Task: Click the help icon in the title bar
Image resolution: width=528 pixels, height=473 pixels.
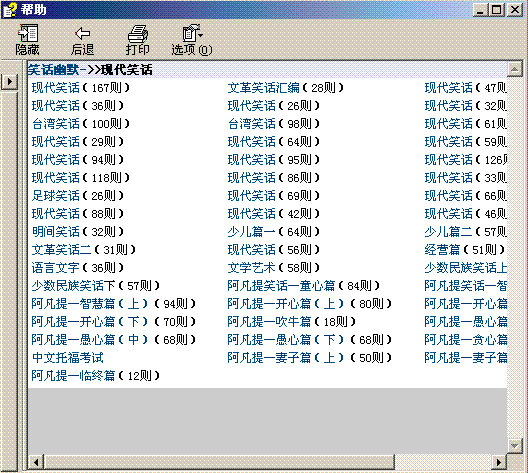Action: click(9, 9)
